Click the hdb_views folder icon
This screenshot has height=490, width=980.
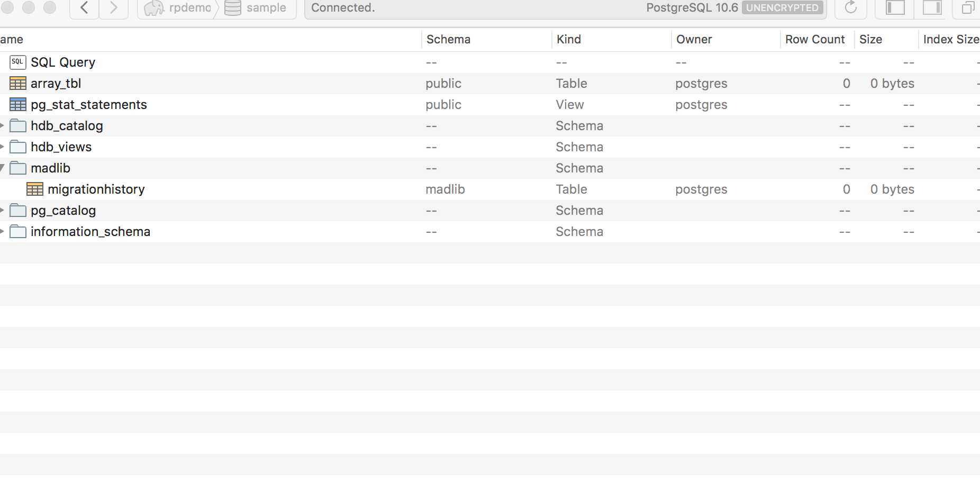(18, 147)
